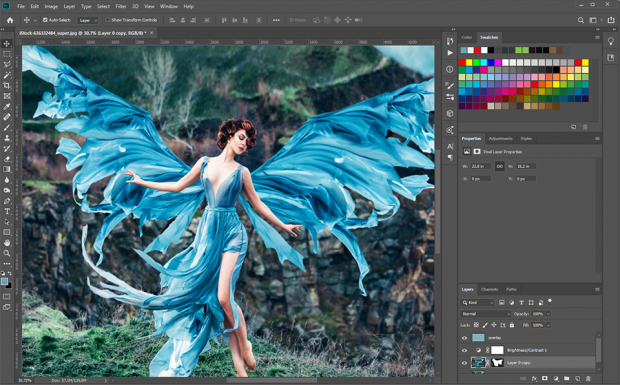Hide the Brightness/Contrast 1 layer
Screen dimensions: 620x385
[465, 350]
